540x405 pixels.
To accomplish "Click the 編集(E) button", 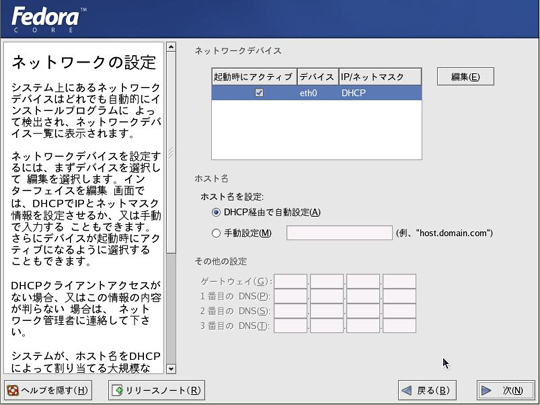I will (465, 76).
